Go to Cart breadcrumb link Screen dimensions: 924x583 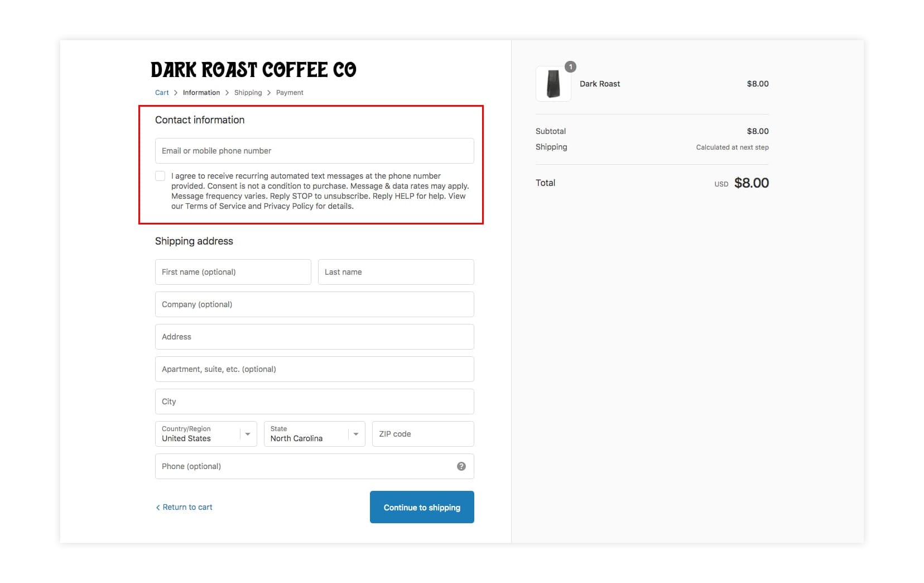pos(162,93)
